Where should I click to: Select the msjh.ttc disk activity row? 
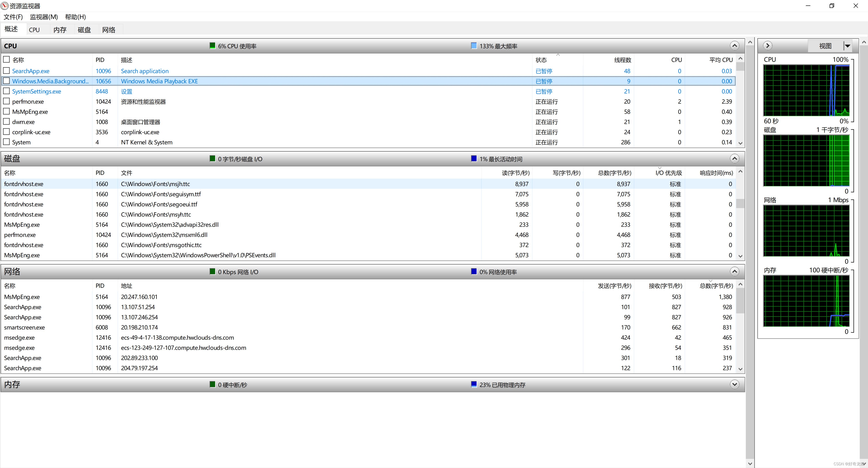(368, 184)
